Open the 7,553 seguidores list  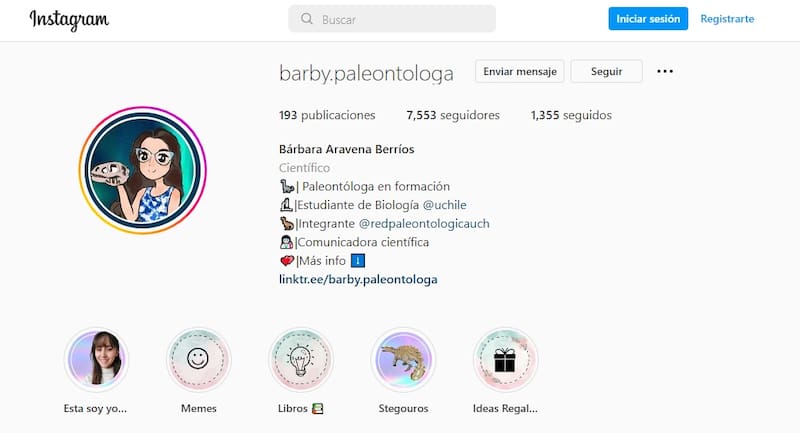tap(453, 115)
